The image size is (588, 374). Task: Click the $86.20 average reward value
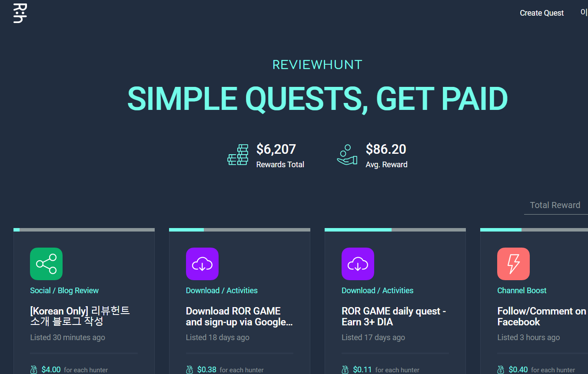pyautogui.click(x=386, y=149)
